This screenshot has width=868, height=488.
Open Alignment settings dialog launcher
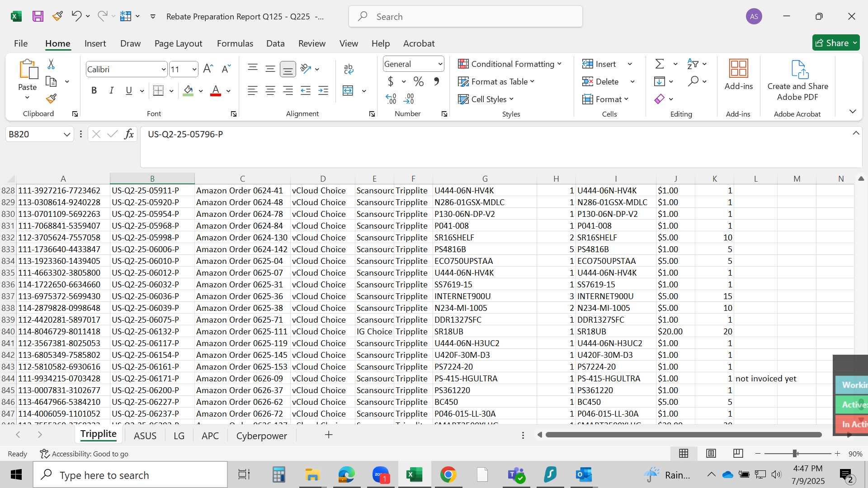[x=372, y=114]
